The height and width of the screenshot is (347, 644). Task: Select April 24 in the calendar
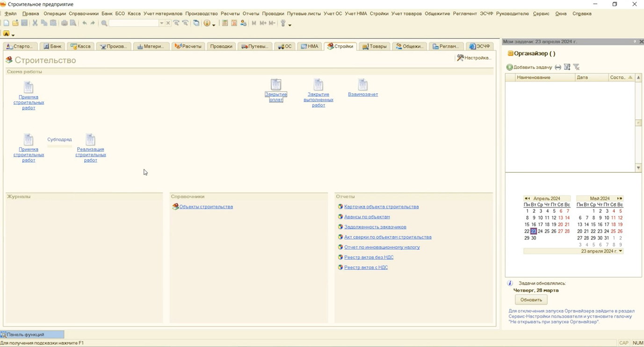click(540, 231)
